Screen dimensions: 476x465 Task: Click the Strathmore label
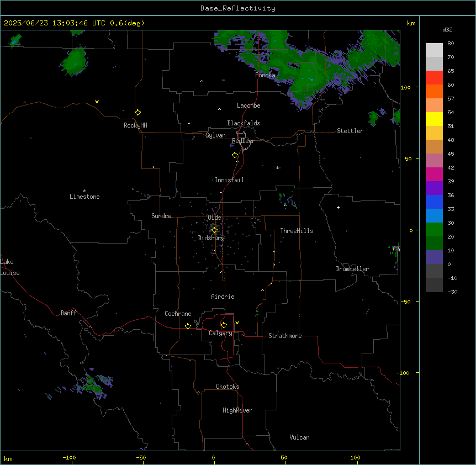285,336
